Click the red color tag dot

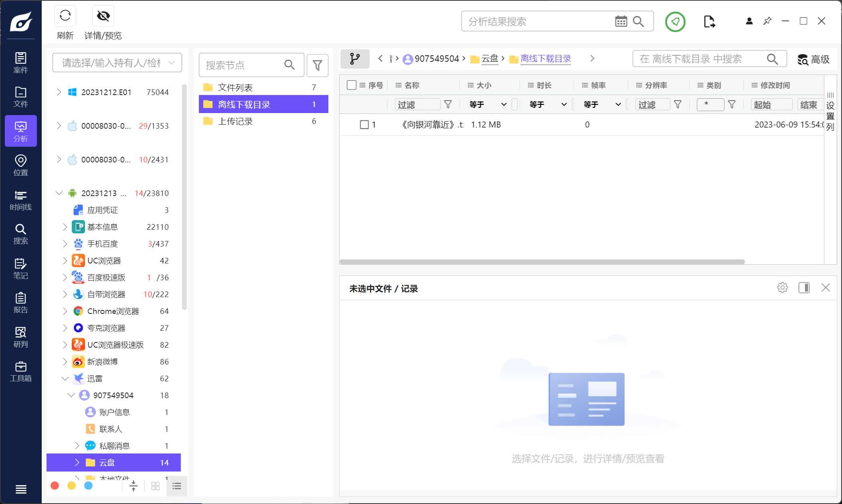[x=55, y=486]
